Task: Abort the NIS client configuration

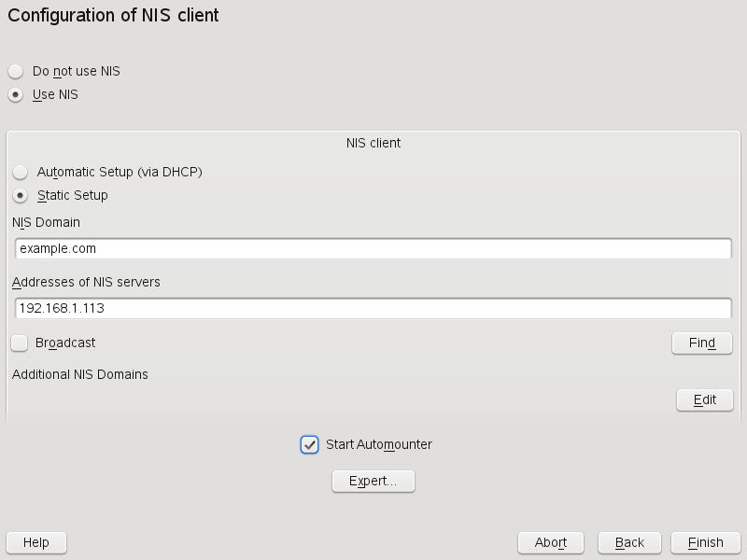Action: click(x=551, y=542)
